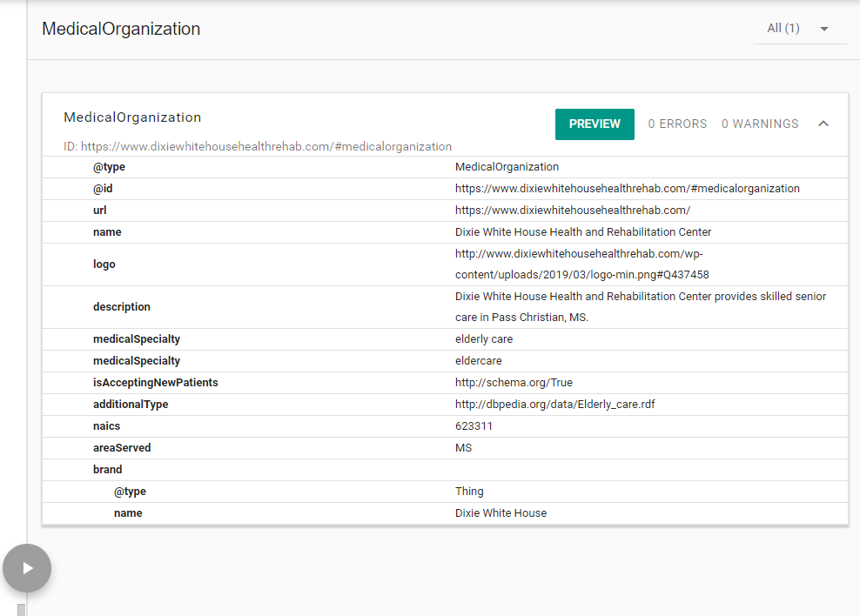Viewport: 860px width, 616px height.
Task: Click the MedicalOrganization card title
Action: tap(132, 117)
